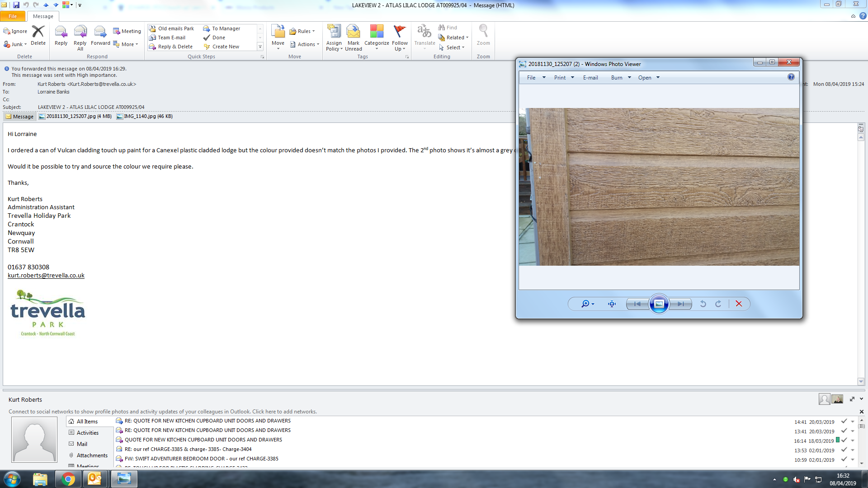Toggle completion checkmark for 14:41 item
Image resolution: width=868 pixels, height=488 pixels.
click(844, 421)
